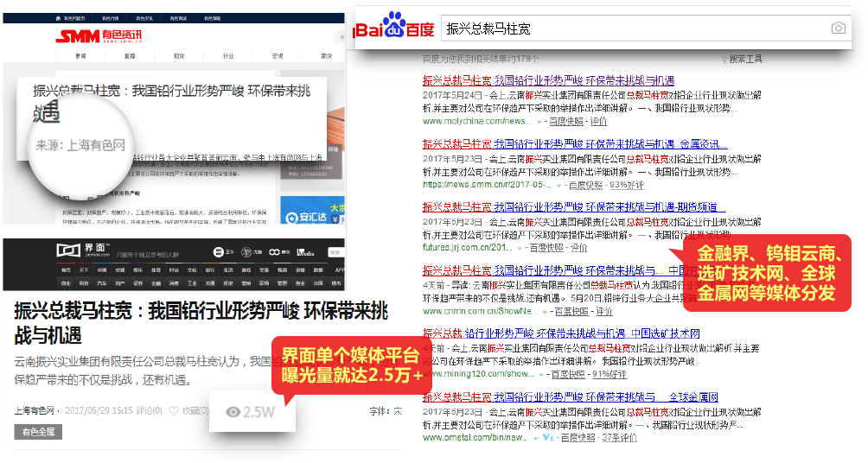This screenshot has width=868, height=463.
Task: Open the 正午 channel icon on Jiemian
Action: coord(224,252)
